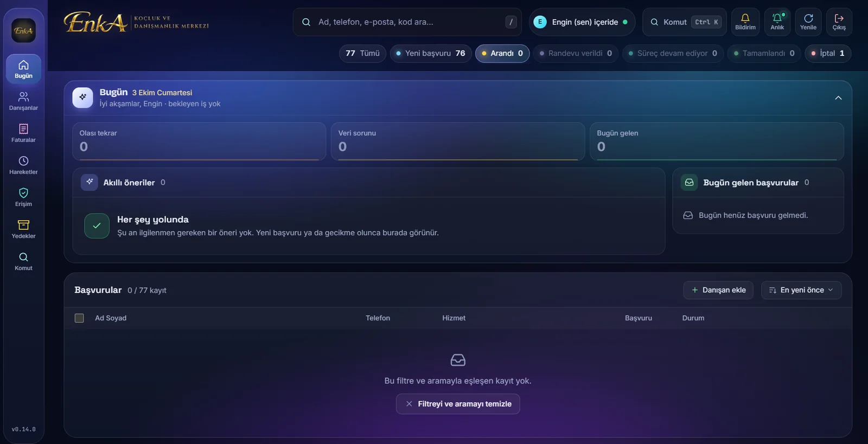Click the Ad Soyad column header
The width and height of the screenshot is (868, 444).
[x=111, y=318]
